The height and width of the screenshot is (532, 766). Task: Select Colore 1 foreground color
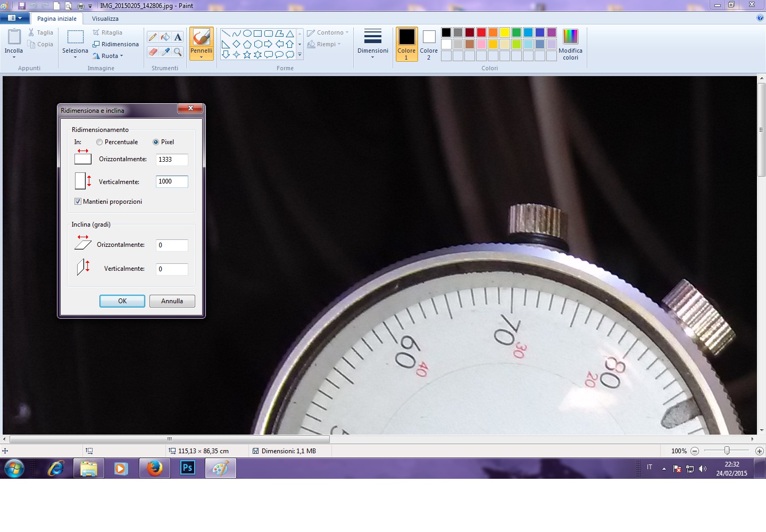click(x=406, y=44)
